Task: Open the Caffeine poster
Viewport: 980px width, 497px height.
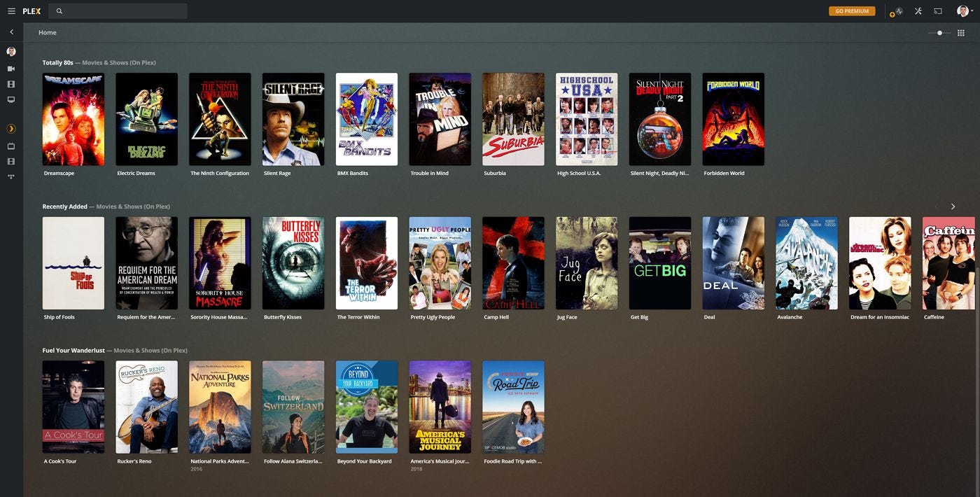Action: pos(949,263)
